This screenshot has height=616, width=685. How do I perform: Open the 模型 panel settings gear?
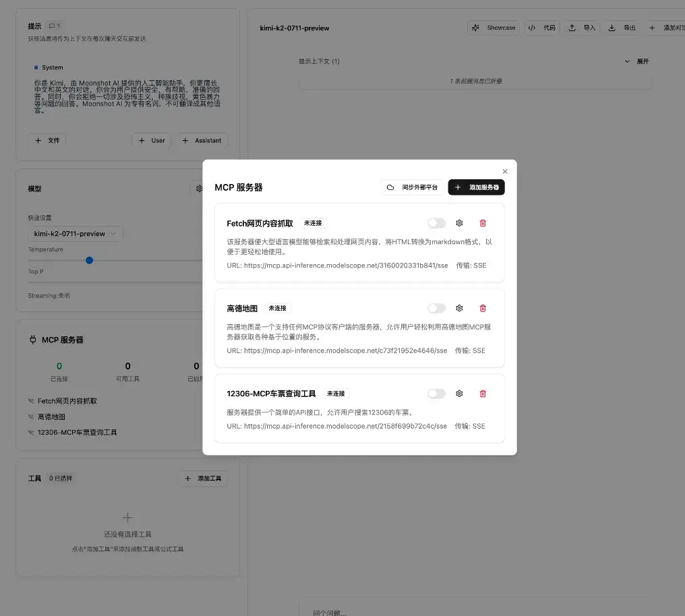[199, 189]
